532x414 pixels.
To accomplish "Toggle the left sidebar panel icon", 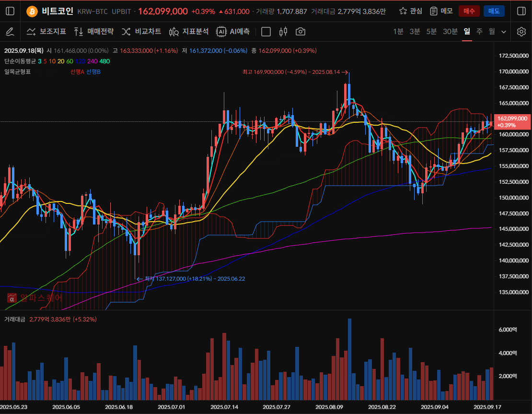I will coord(10,11).
